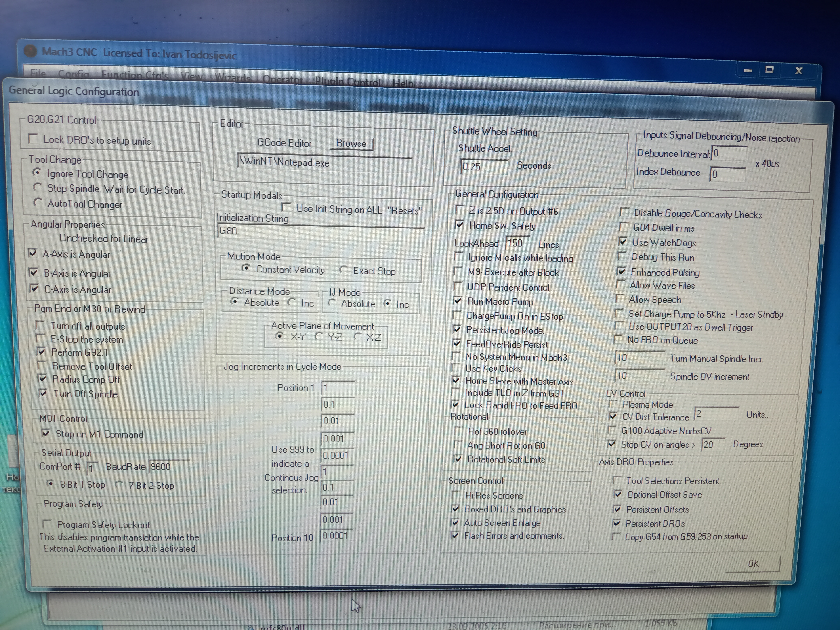Click the Browse button for GCode Editor

[x=351, y=144]
